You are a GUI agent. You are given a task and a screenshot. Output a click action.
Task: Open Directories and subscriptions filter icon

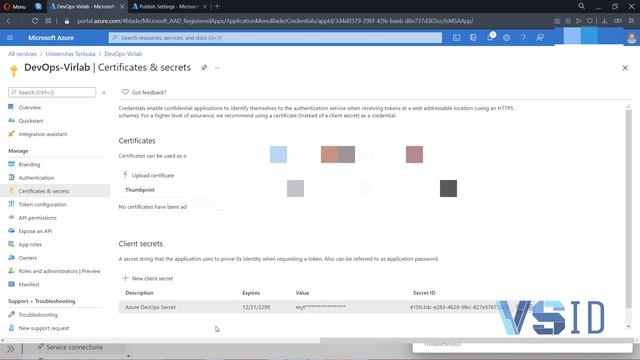(x=473, y=38)
